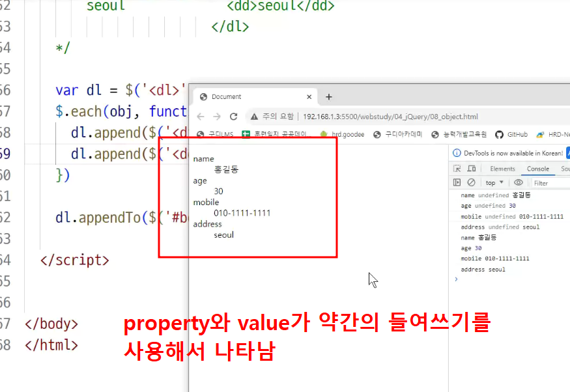Viewport: 570px width, 392px height.
Task: Click the console Filter field
Action: [550, 183]
